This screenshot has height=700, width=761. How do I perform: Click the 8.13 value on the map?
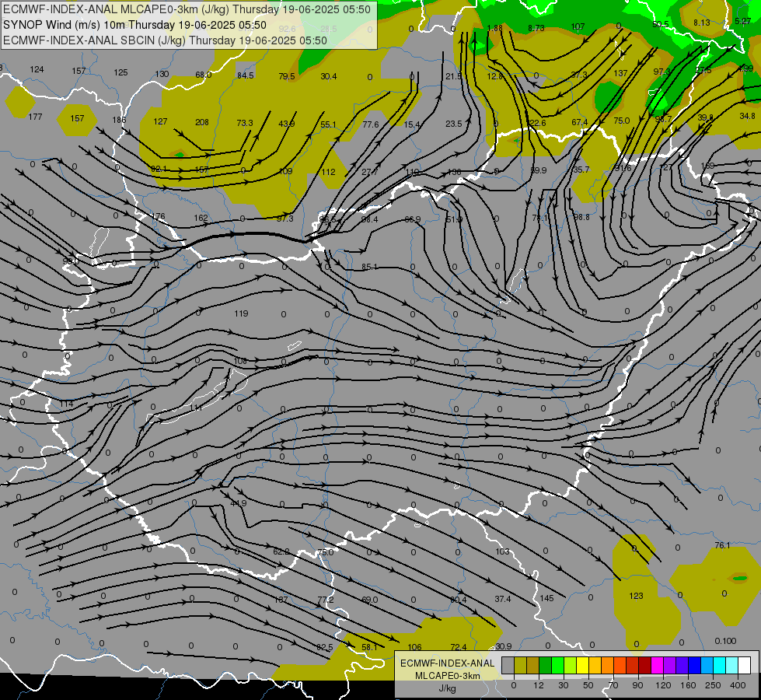701,23
